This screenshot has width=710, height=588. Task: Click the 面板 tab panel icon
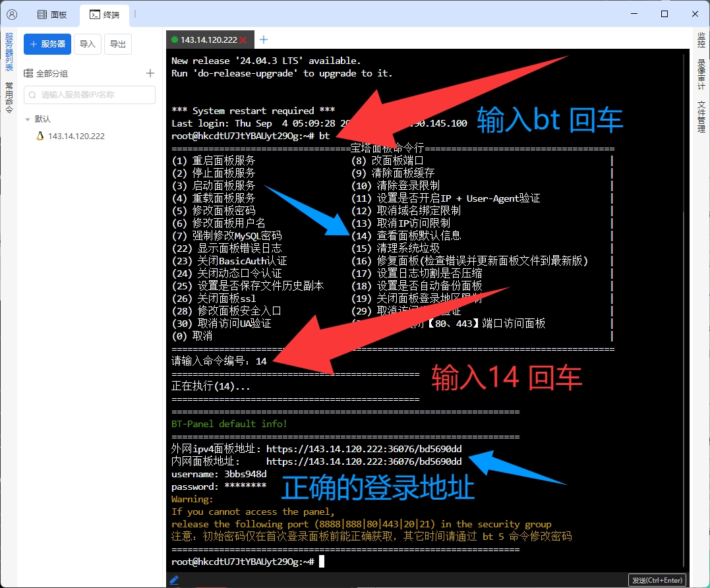point(42,15)
